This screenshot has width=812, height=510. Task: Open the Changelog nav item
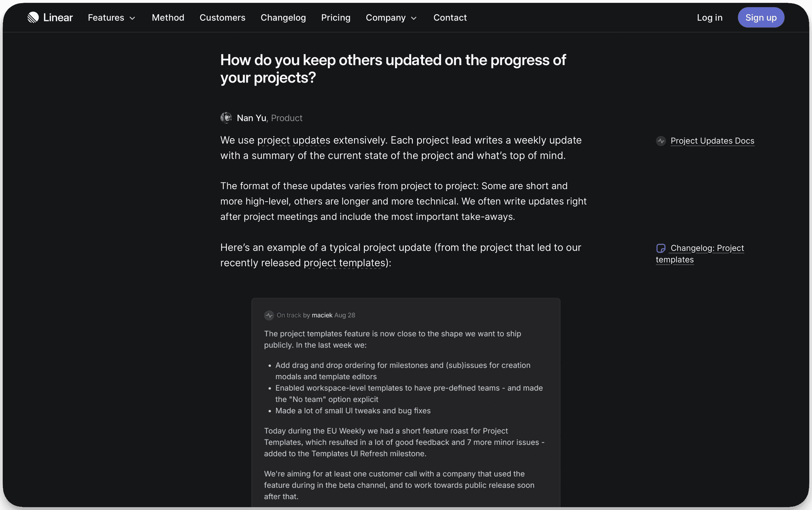coord(283,17)
